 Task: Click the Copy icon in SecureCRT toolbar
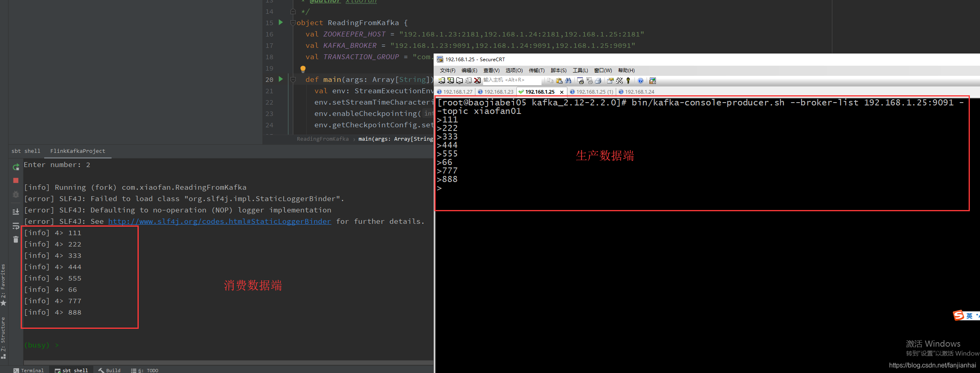pos(550,81)
